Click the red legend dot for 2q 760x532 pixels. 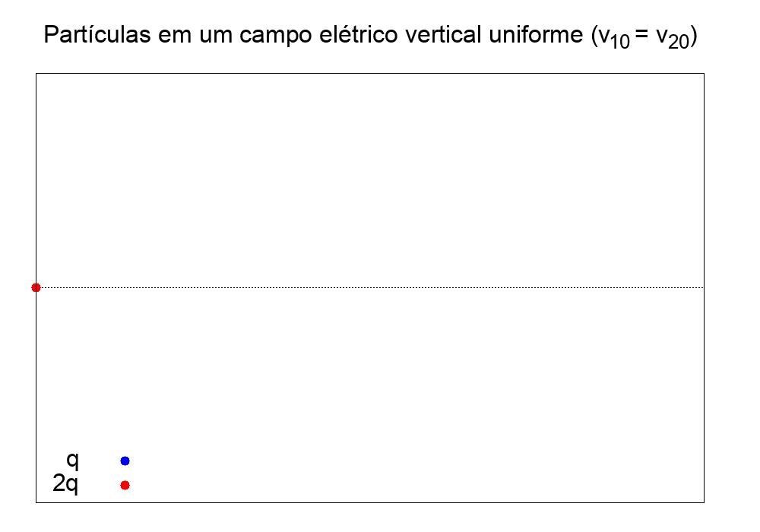coord(125,485)
